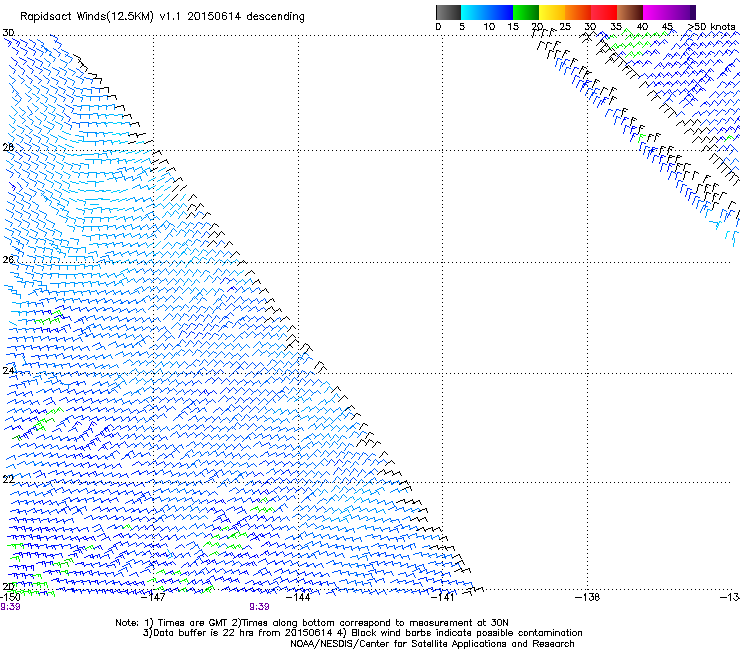Click the magenta 40–45 knots legend color

(656, 12)
